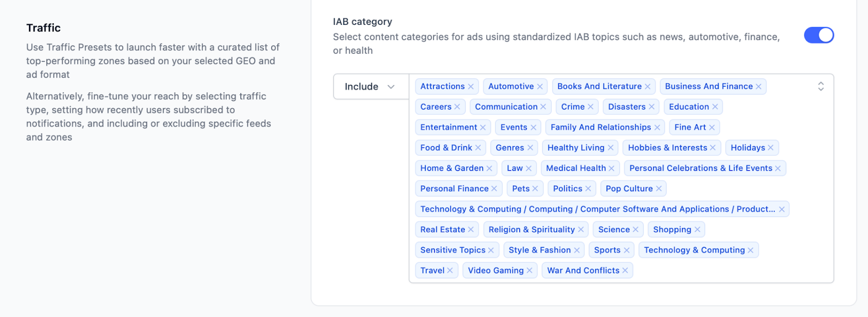Remove the Pets category tag
The height and width of the screenshot is (317, 868).
(535, 189)
